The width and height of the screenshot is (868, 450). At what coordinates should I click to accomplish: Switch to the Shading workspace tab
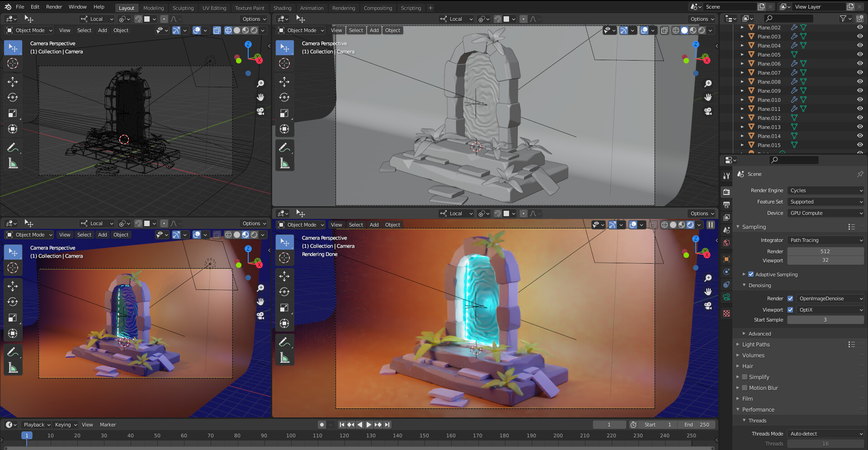coord(282,8)
